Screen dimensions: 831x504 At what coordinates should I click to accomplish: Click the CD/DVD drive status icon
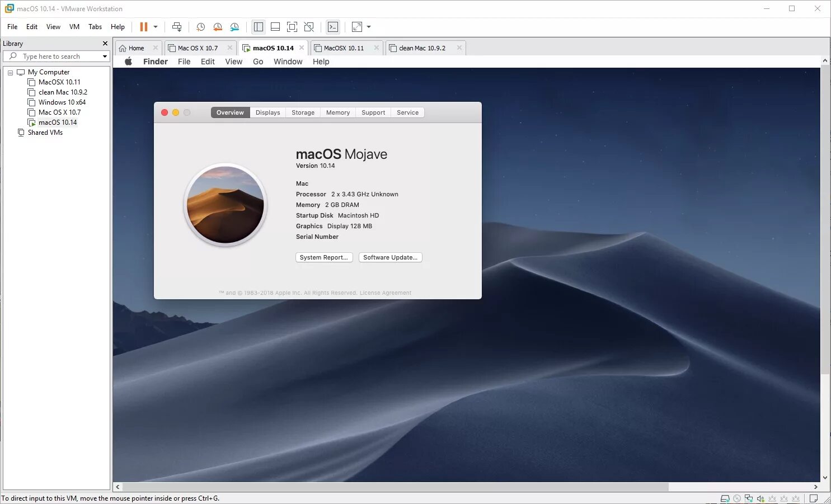click(737, 498)
